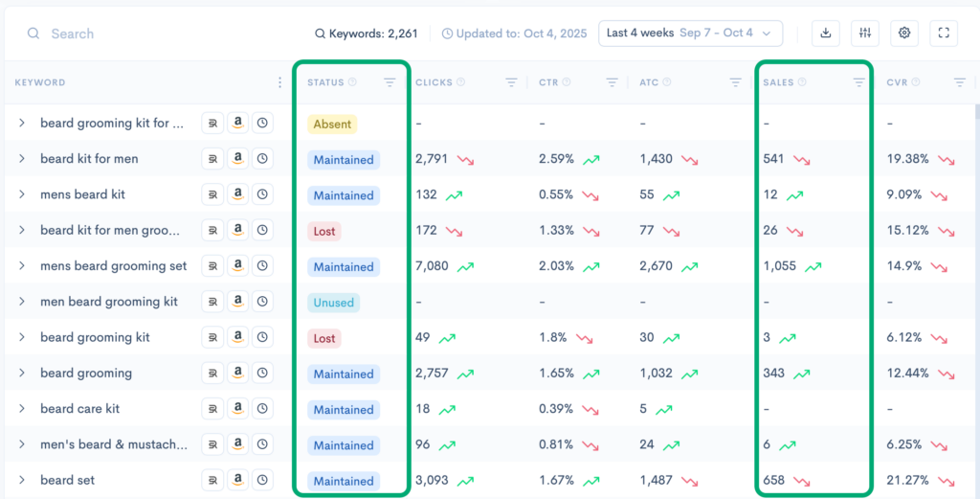Click the info icon beside Clicks header
The image size is (980, 499).
tap(460, 83)
